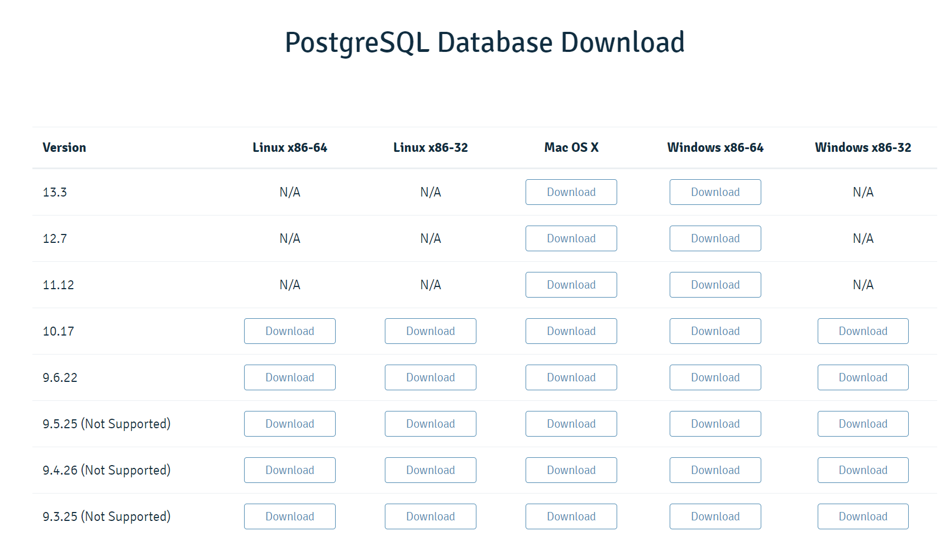Download PostgreSQL 9.5.25 for Linux x86-64
The height and width of the screenshot is (560, 940).
[x=289, y=424]
